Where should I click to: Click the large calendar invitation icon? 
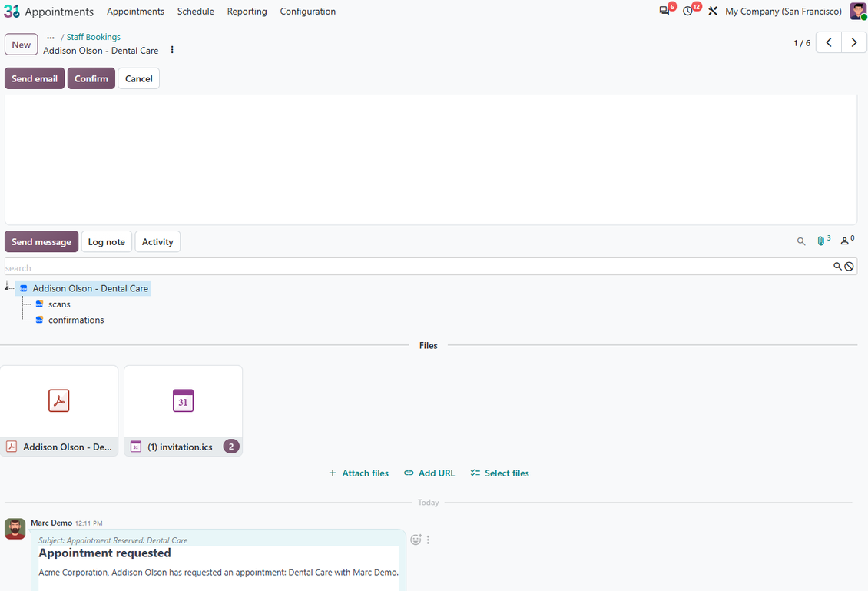click(184, 400)
